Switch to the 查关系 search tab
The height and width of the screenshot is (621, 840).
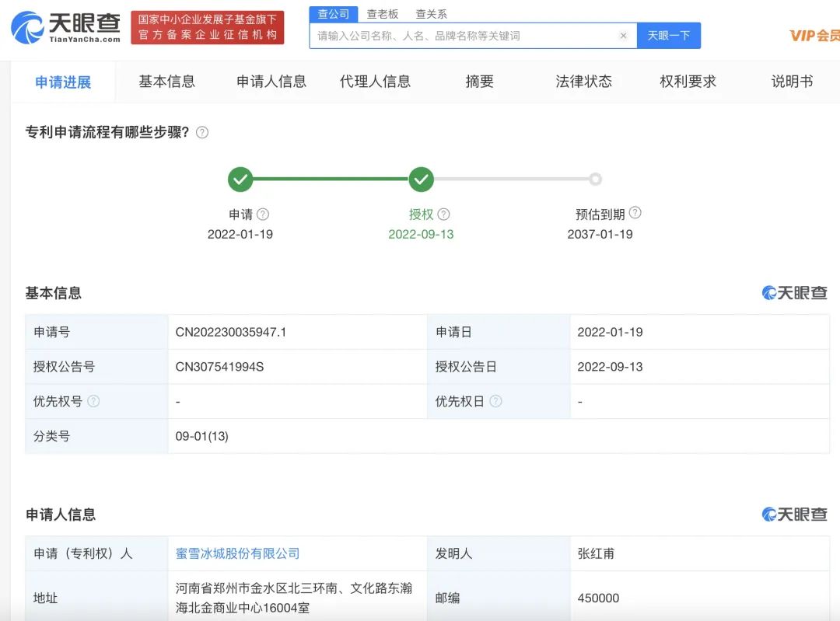click(431, 14)
